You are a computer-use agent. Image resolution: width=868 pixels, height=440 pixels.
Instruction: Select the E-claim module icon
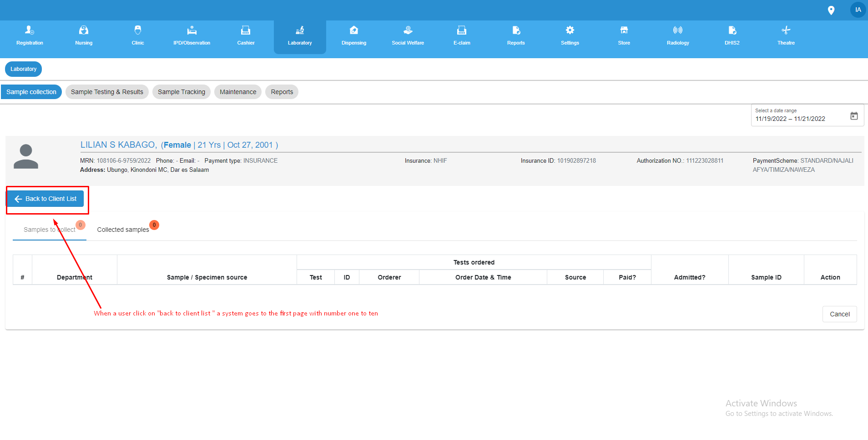coord(461,35)
